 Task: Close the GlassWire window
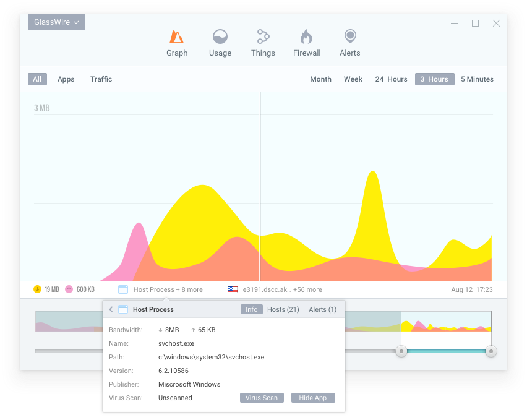tap(497, 23)
